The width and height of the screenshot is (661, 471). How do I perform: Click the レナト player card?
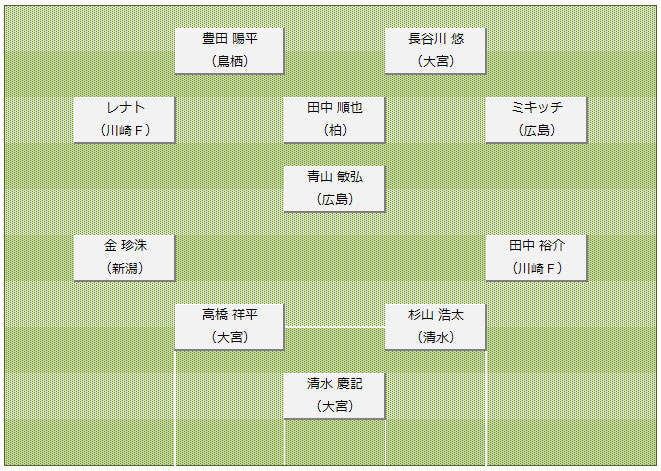point(125,118)
